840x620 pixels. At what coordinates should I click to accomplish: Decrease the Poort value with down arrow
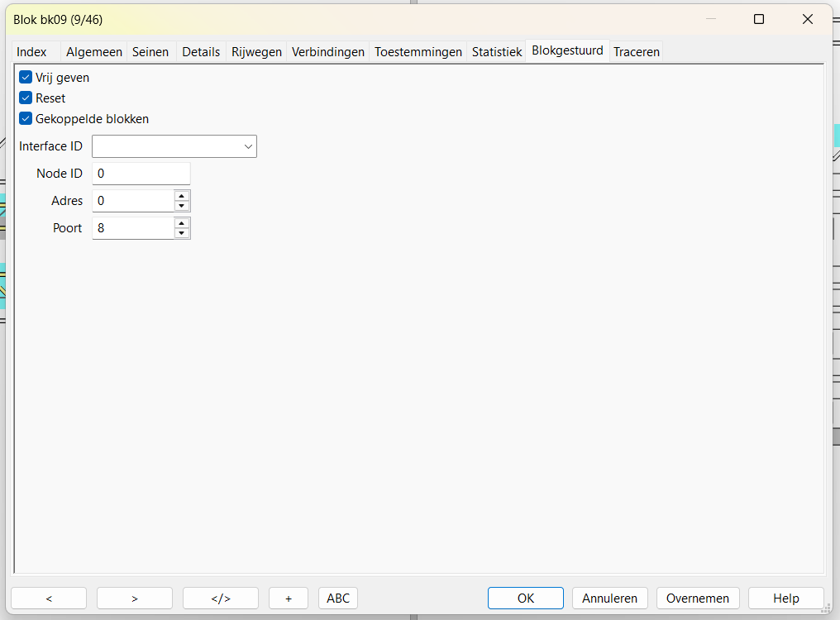(182, 234)
